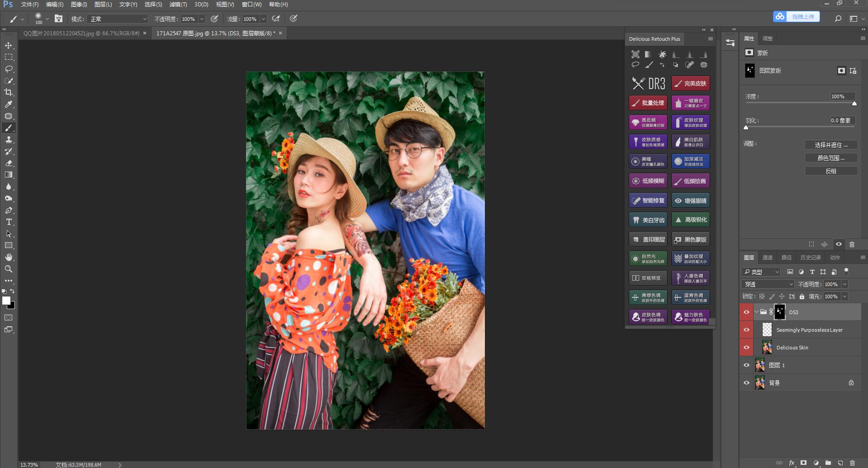Select the Horizontal Type tool
Viewport: 868px width, 468px height.
point(9,222)
